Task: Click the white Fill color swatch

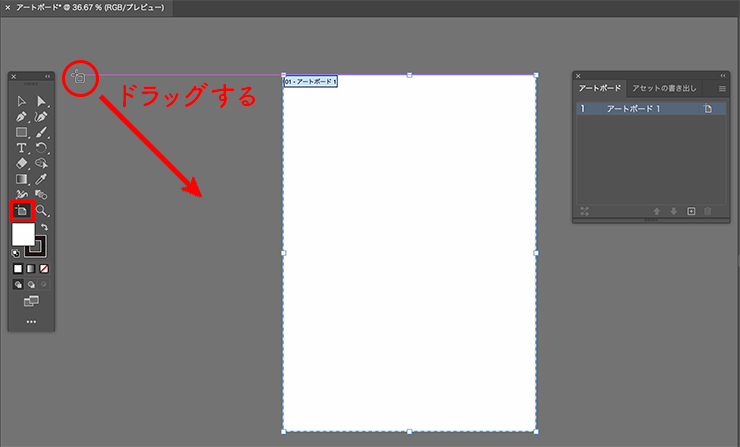Action: [x=24, y=235]
